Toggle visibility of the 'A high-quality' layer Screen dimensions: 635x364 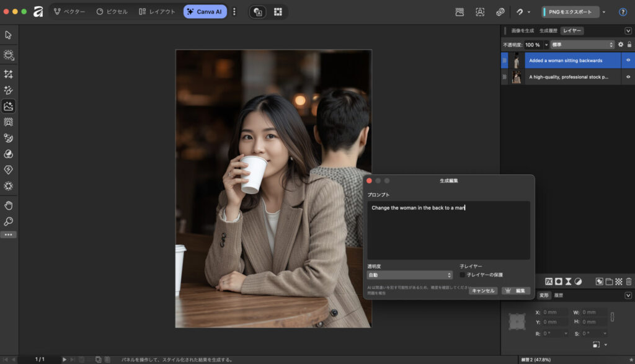pyautogui.click(x=628, y=78)
